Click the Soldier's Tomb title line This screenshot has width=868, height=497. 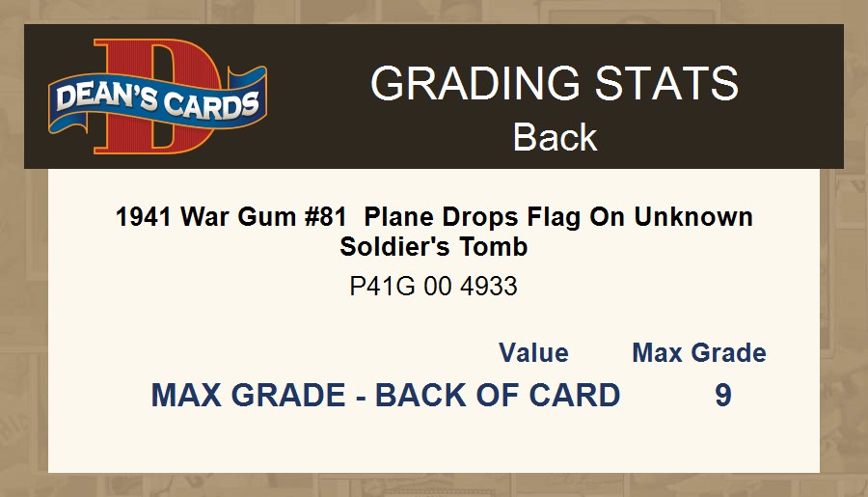tap(433, 247)
